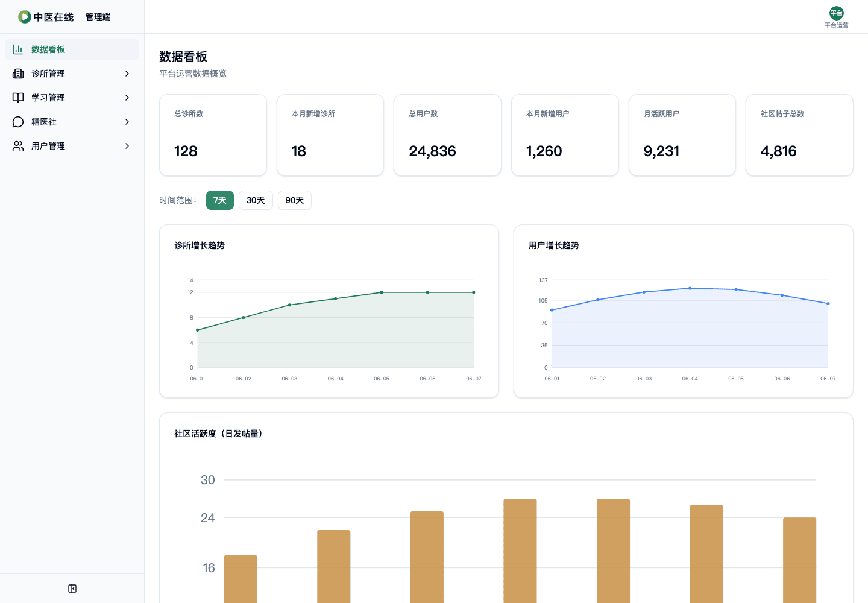This screenshot has height=603, width=868.
Task: Click the 总用户数 value 24,836
Action: point(432,151)
